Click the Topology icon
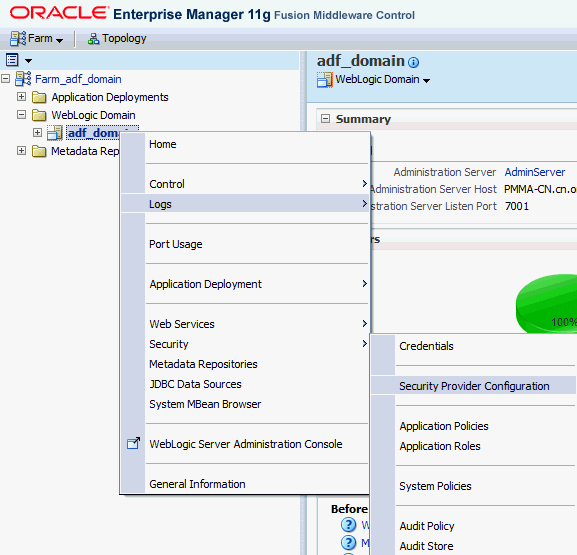 (x=93, y=39)
